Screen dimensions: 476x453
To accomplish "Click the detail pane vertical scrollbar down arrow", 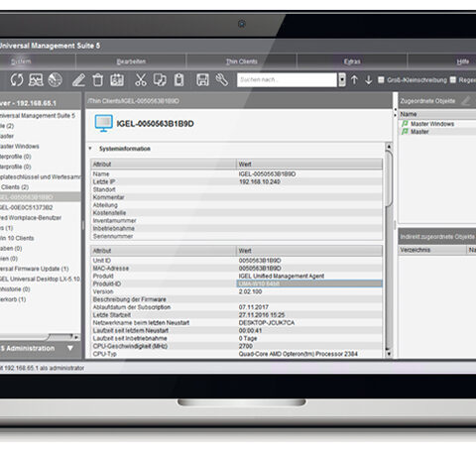I will (x=389, y=354).
